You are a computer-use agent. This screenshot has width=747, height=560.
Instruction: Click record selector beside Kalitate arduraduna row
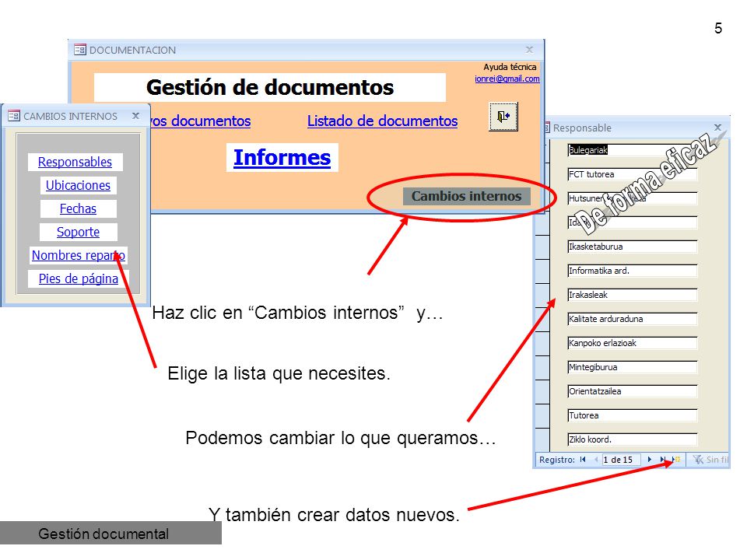tap(542, 320)
